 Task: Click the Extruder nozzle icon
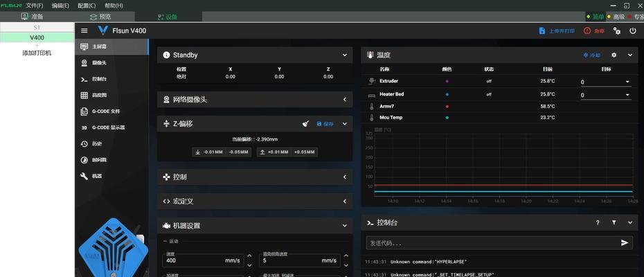point(371,81)
